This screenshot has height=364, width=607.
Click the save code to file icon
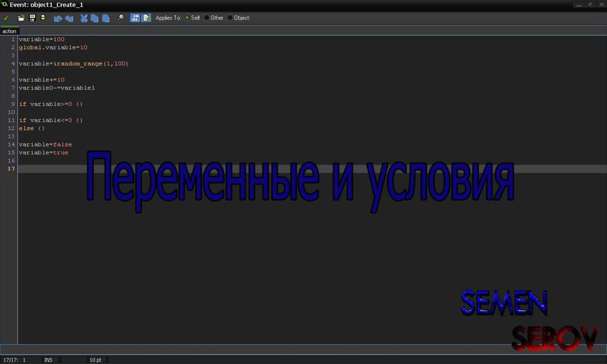coord(32,18)
